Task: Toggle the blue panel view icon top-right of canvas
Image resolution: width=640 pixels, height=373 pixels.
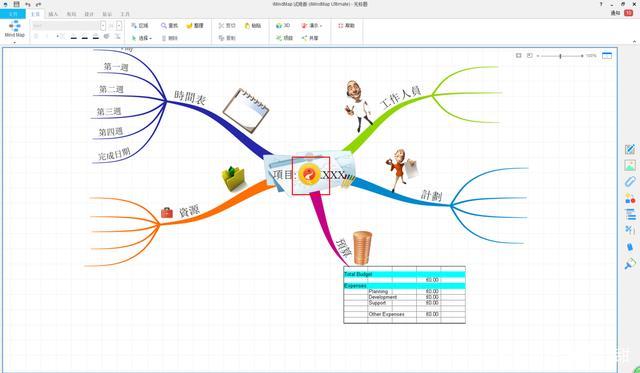Action: pyautogui.click(x=607, y=56)
